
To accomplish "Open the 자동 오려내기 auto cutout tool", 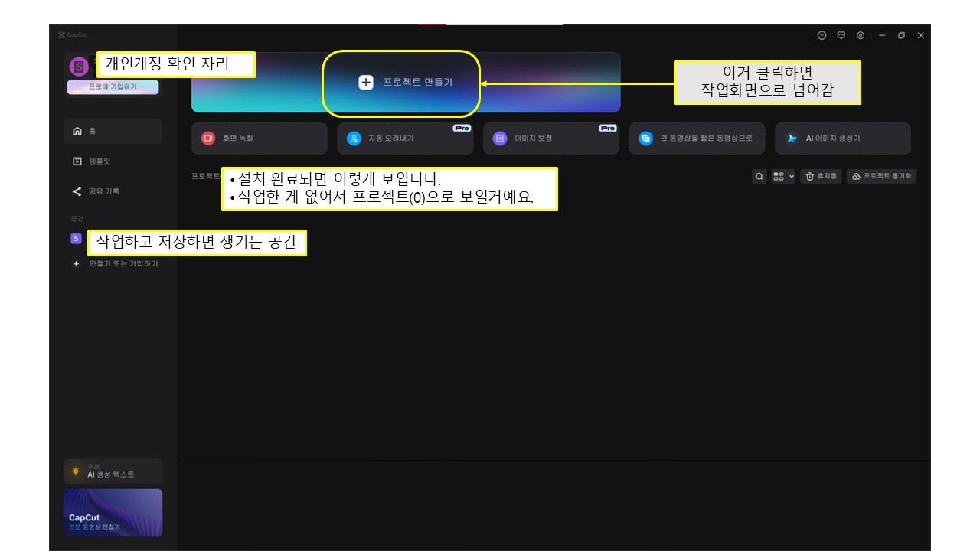I will [x=404, y=139].
